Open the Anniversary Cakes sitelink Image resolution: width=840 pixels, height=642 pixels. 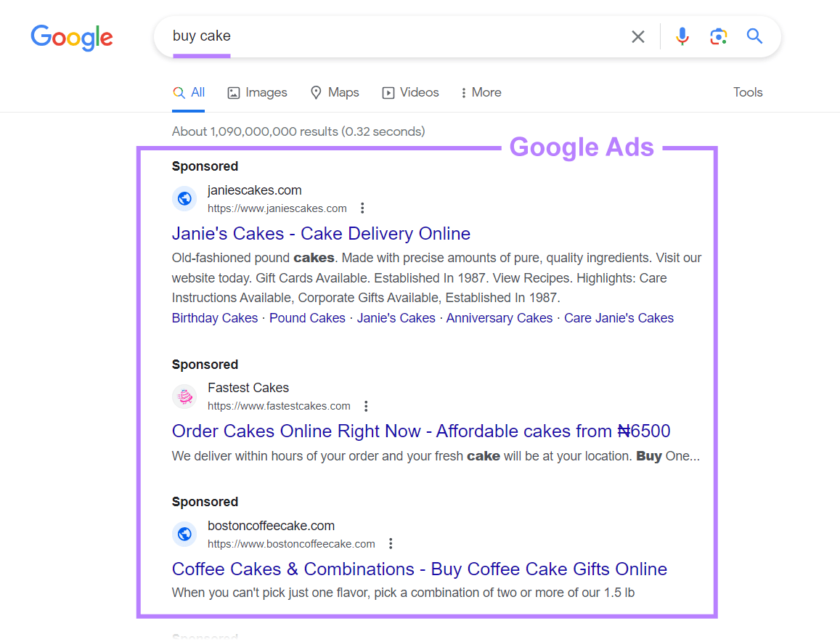[499, 317]
